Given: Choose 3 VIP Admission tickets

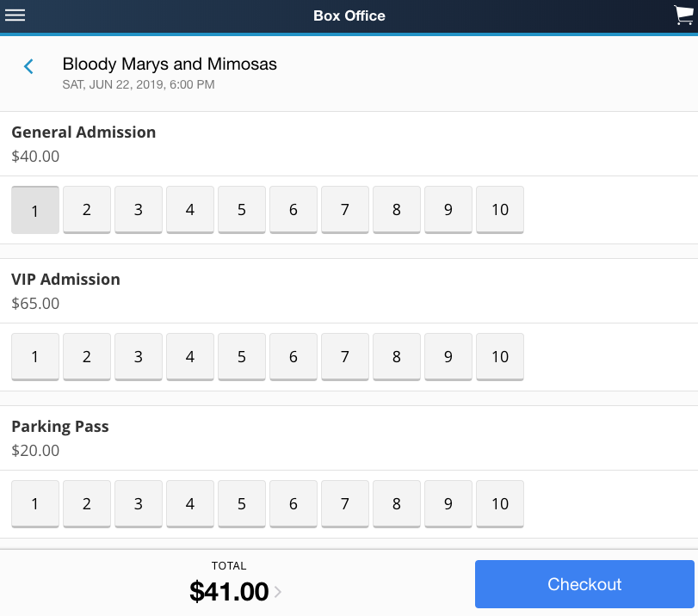Looking at the screenshot, I should point(139,356).
